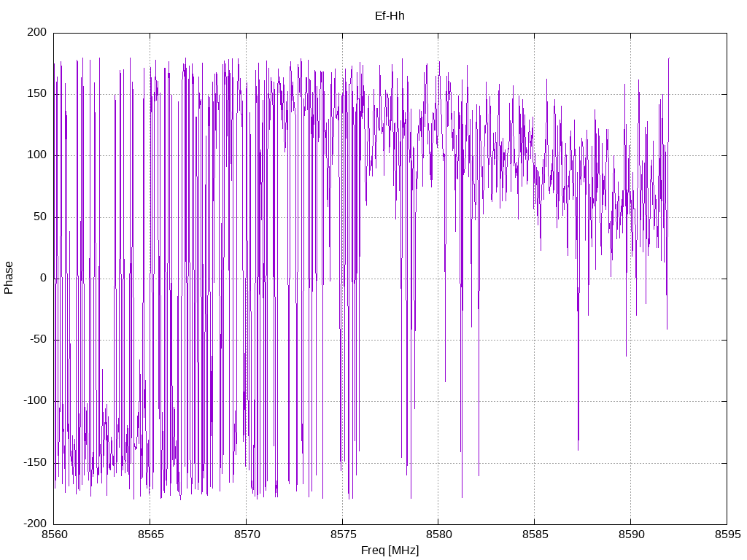Click the x-axis tick label 8590
The image size is (747, 560).
click(631, 534)
